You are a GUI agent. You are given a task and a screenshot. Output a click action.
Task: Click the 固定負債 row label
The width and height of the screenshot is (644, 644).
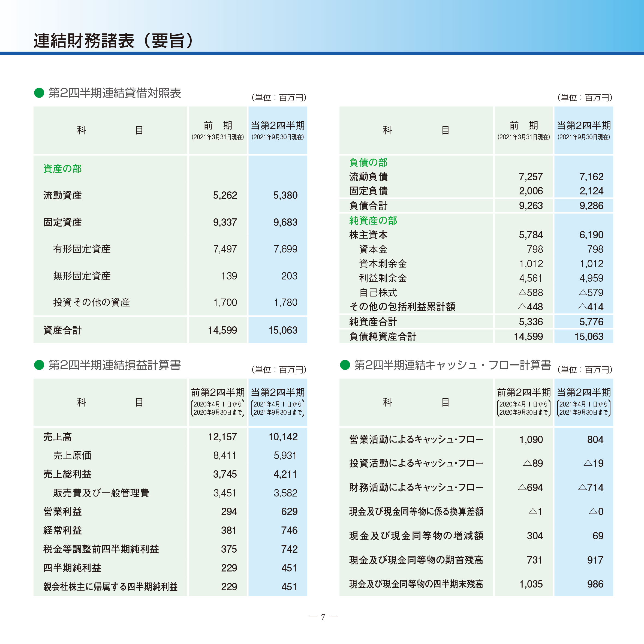coord(368,191)
